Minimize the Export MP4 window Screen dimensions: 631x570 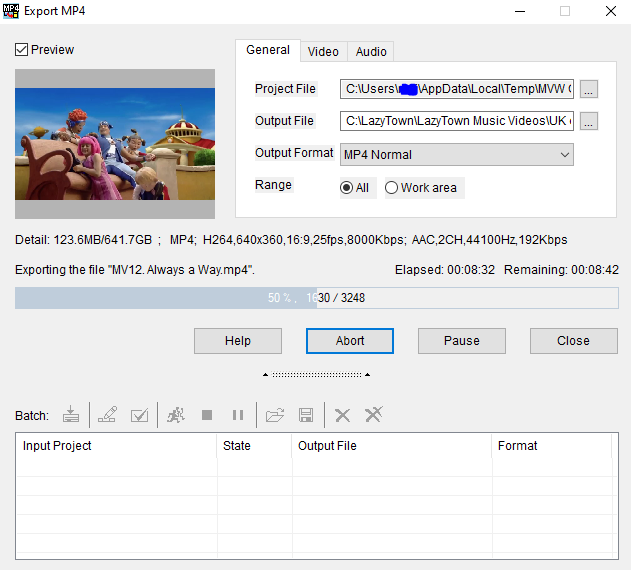tap(520, 11)
